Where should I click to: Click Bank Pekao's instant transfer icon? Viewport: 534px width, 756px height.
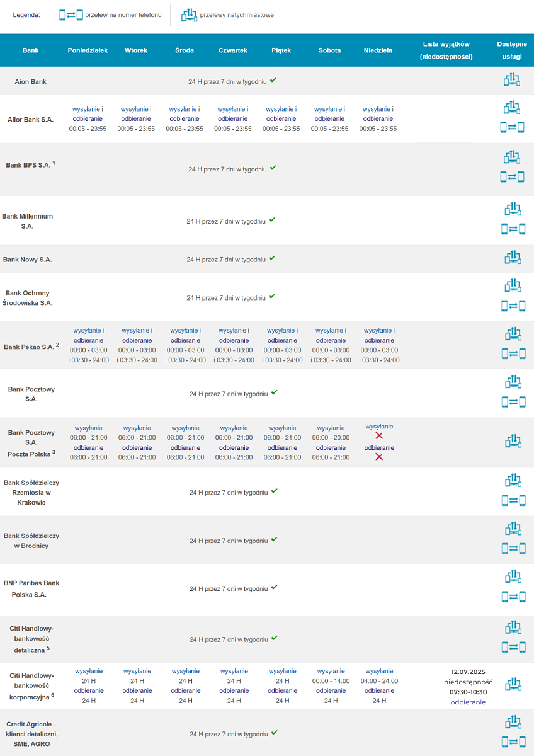pos(513,334)
